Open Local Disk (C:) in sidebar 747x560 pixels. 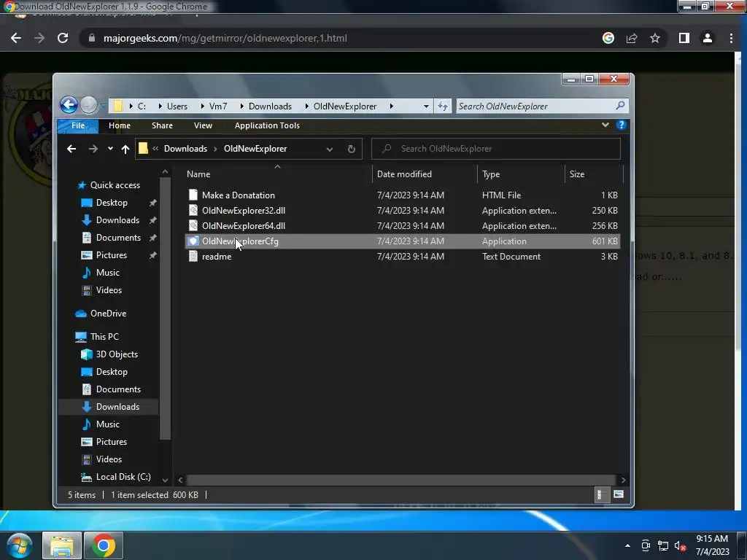[123, 477]
